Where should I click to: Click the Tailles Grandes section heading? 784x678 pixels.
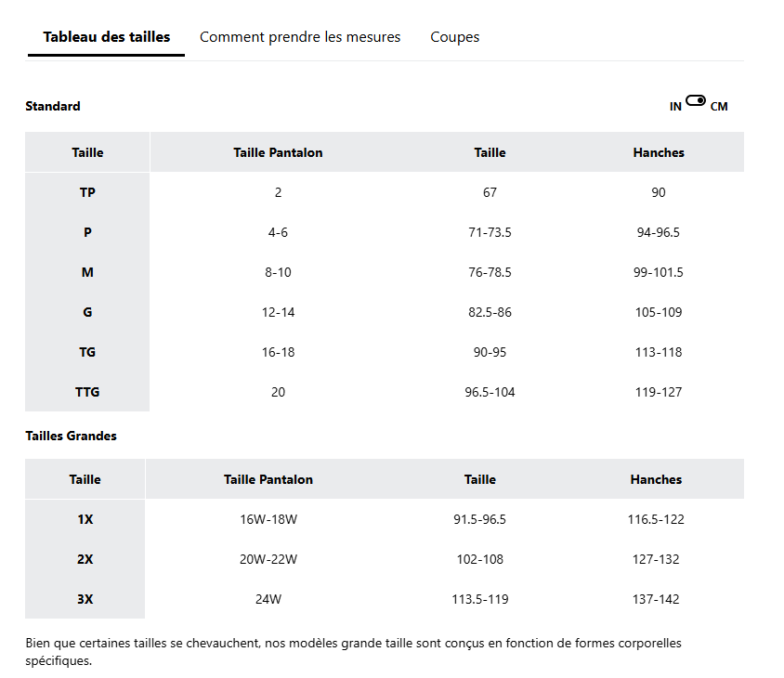pos(71,436)
